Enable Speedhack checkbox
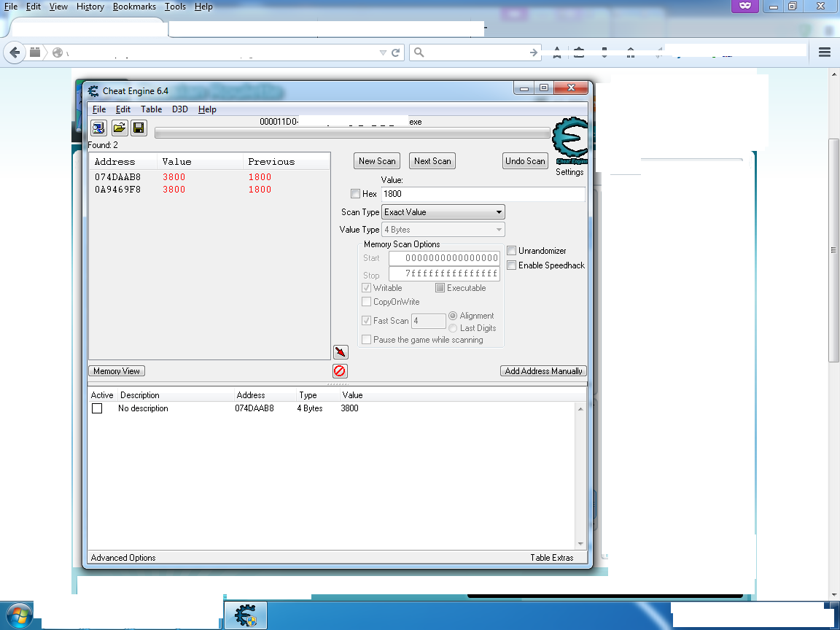840x630 pixels. click(x=512, y=265)
